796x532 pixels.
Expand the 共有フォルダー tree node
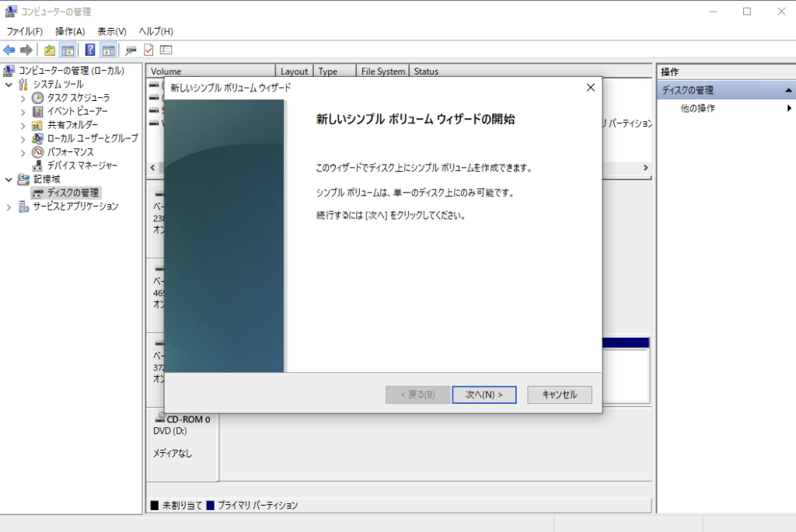pos(23,125)
